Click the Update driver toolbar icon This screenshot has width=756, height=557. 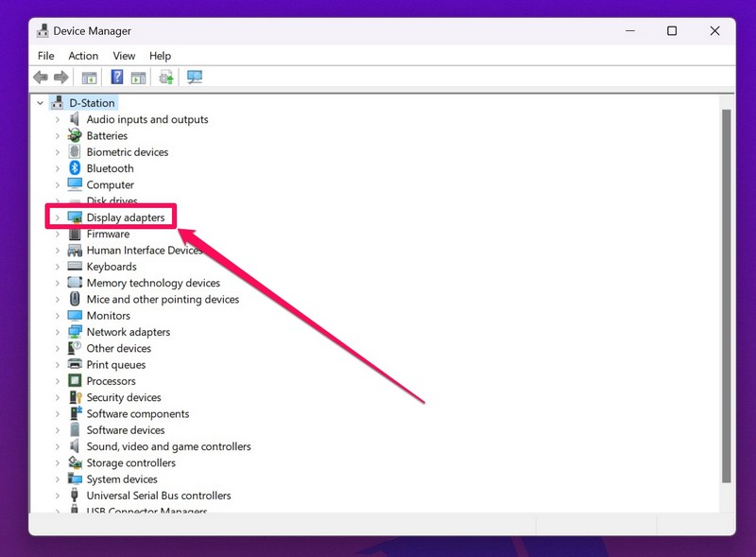166,78
